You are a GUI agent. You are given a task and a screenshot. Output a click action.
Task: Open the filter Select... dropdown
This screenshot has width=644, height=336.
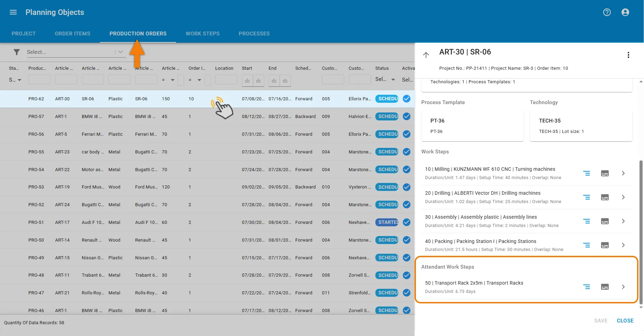click(76, 52)
